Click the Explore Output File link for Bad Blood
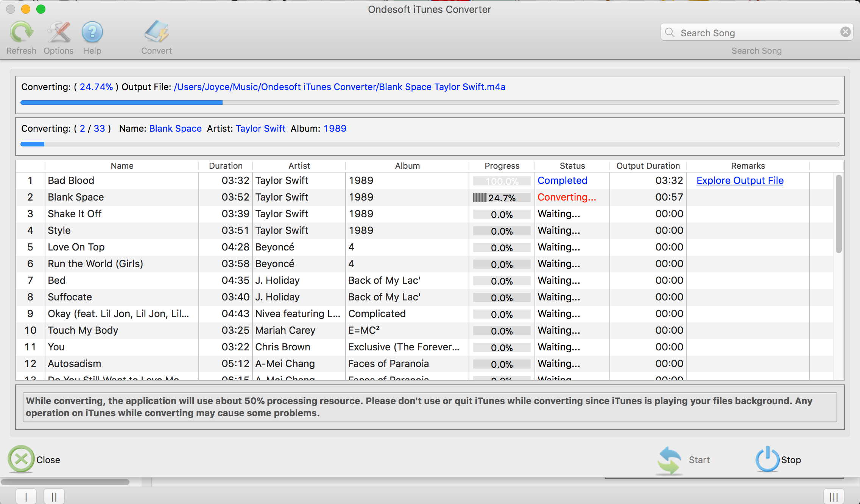The image size is (860, 504). (741, 180)
